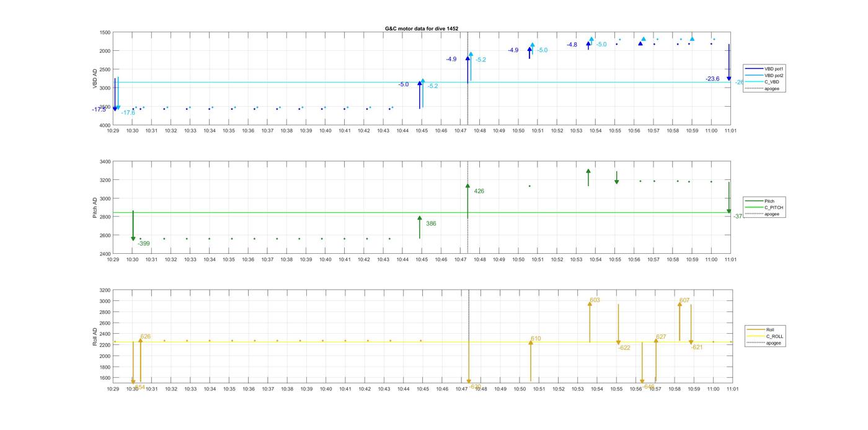The height and width of the screenshot is (430, 868).
Task: Click the "10:47" tick under the VBD plot
Action: coord(461,131)
